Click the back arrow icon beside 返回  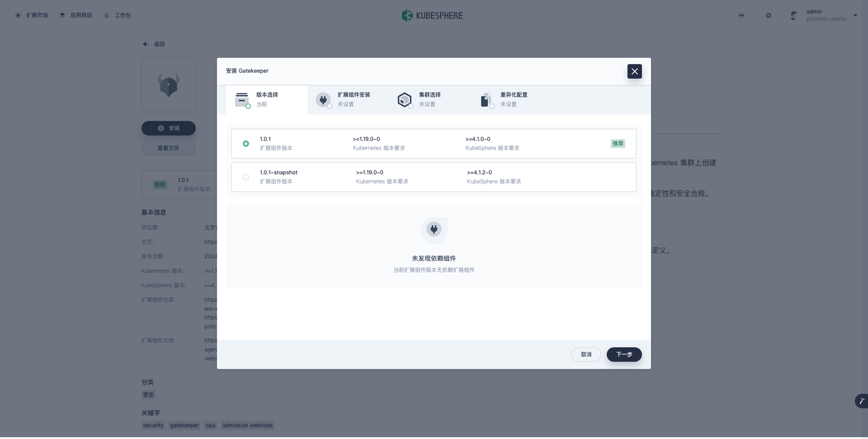click(x=146, y=44)
